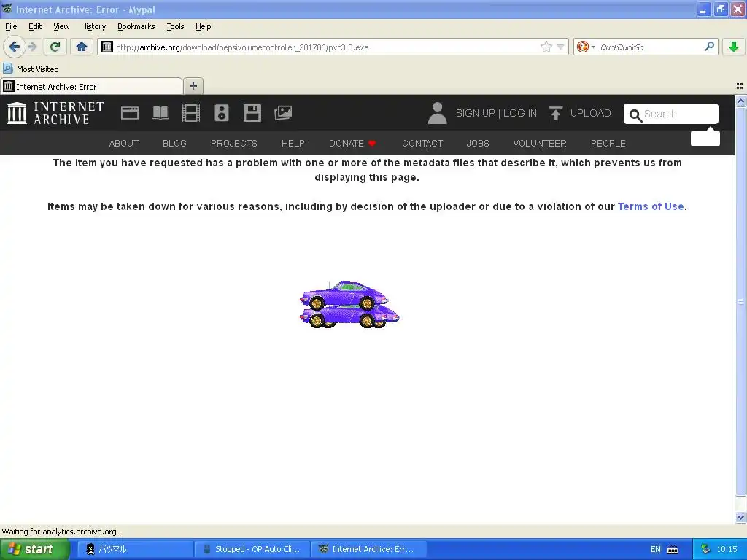Click the LOG IN link
The width and height of the screenshot is (747, 560).
(519, 113)
